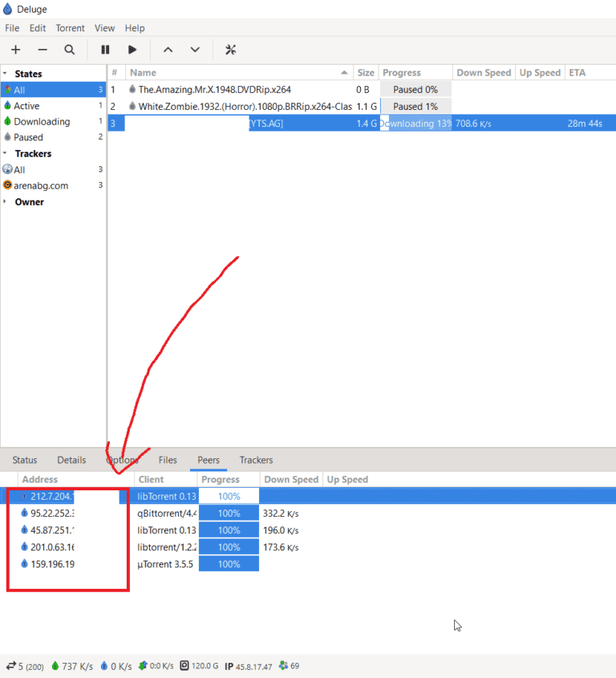This screenshot has height=678, width=616.
Task: Select the arenabg.com tracker filter
Action: [40, 185]
